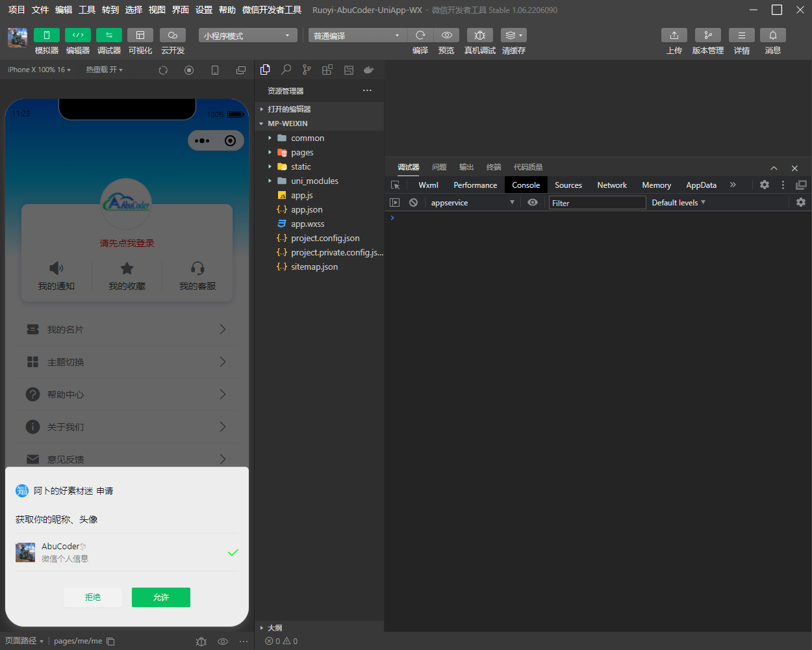This screenshot has height=650, width=812.
Task: Toggle the 编辑器 editor panel
Action: (x=78, y=35)
